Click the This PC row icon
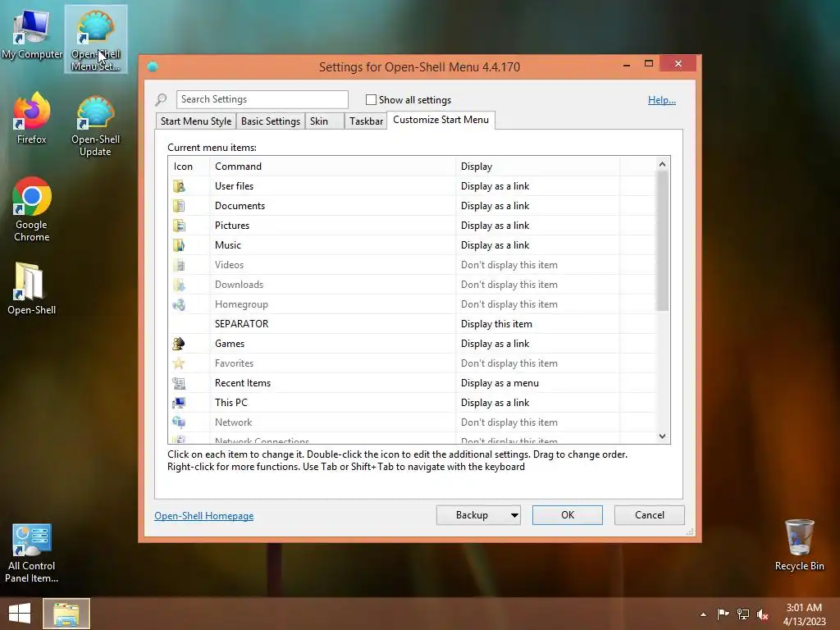This screenshot has height=630, width=840. 179,403
